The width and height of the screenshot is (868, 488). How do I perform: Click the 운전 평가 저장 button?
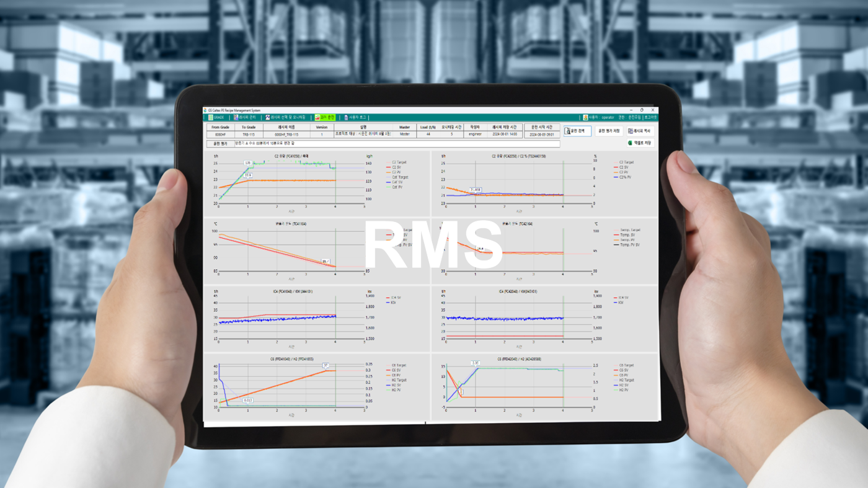click(x=608, y=131)
